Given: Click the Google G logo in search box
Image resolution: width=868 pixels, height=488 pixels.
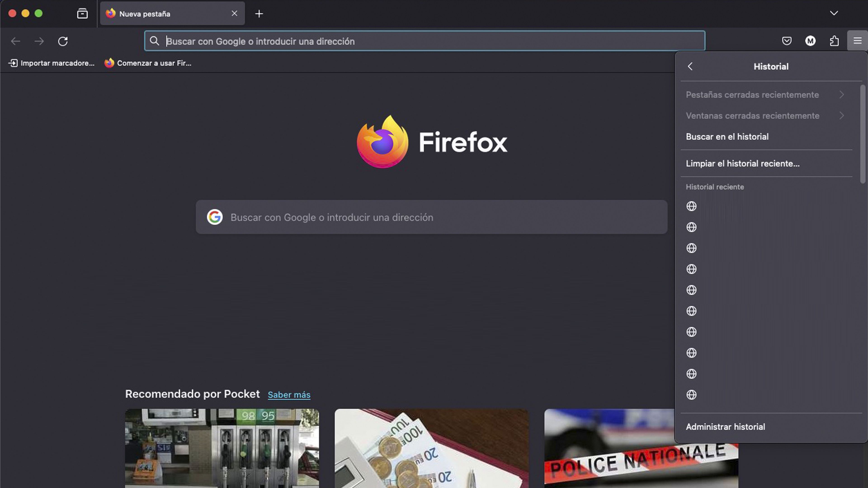Looking at the screenshot, I should pos(215,217).
